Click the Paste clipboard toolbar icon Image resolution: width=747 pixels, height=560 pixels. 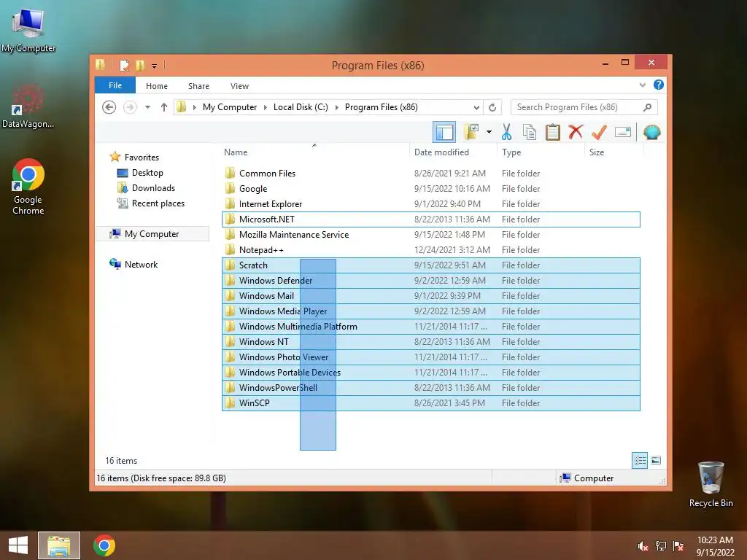553,132
